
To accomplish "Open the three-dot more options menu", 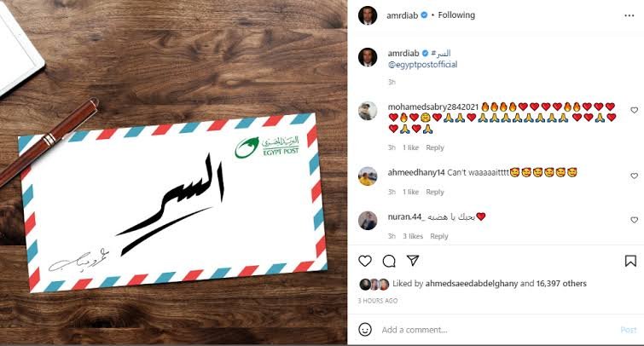I will pyautogui.click(x=629, y=15).
